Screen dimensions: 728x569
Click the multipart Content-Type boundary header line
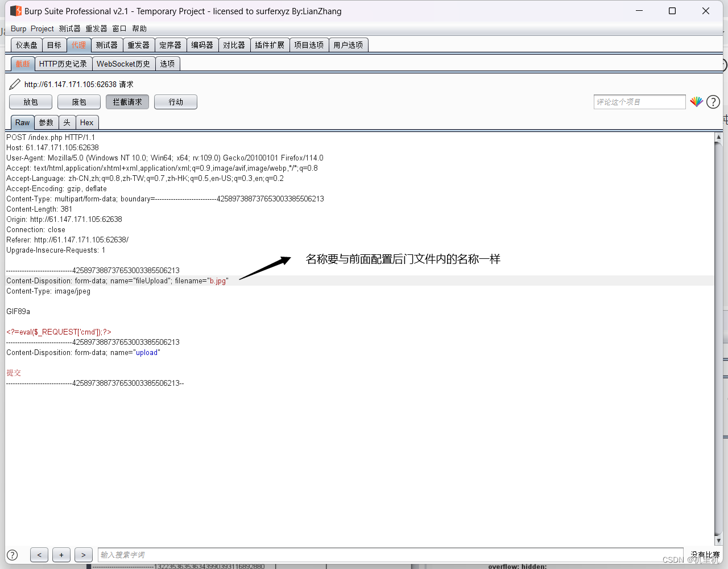tap(165, 199)
